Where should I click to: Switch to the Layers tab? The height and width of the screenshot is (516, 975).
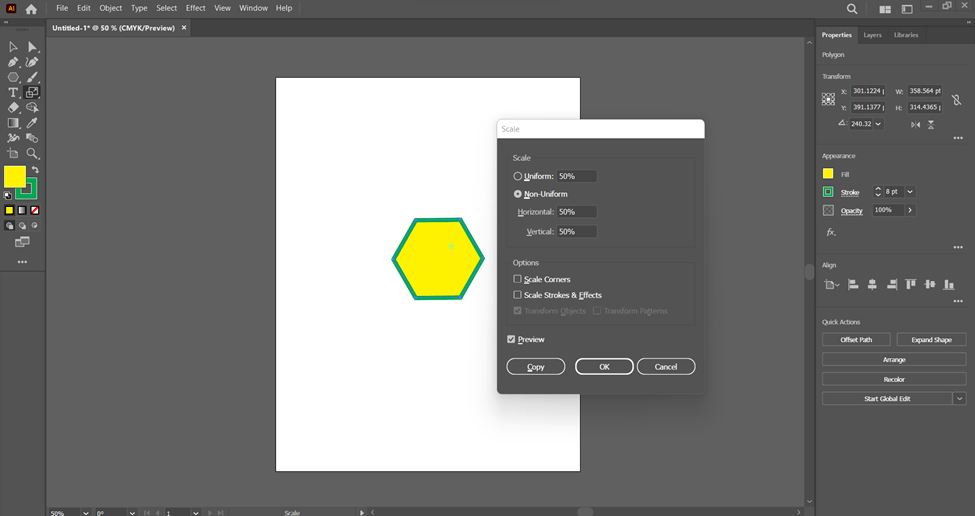[872, 35]
